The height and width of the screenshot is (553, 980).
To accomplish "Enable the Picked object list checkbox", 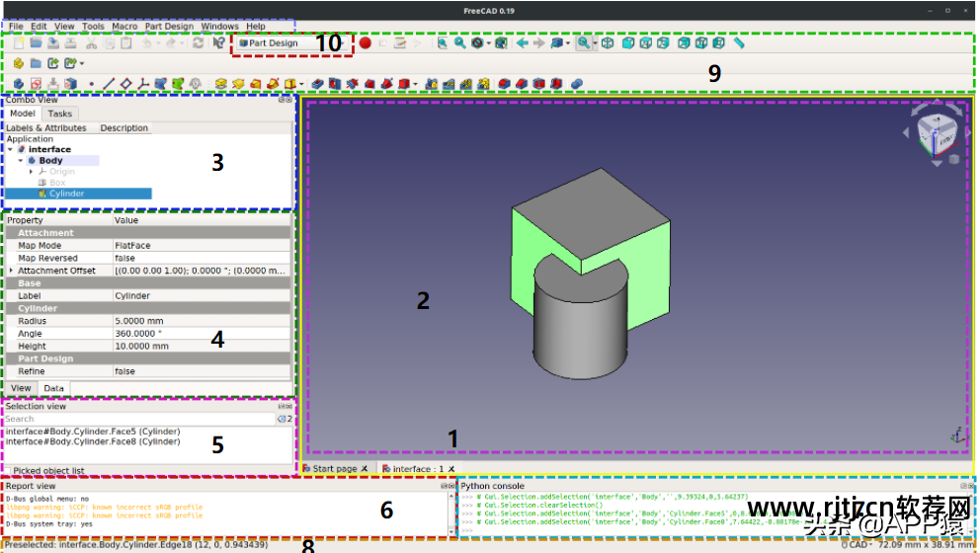I will tap(8, 470).
